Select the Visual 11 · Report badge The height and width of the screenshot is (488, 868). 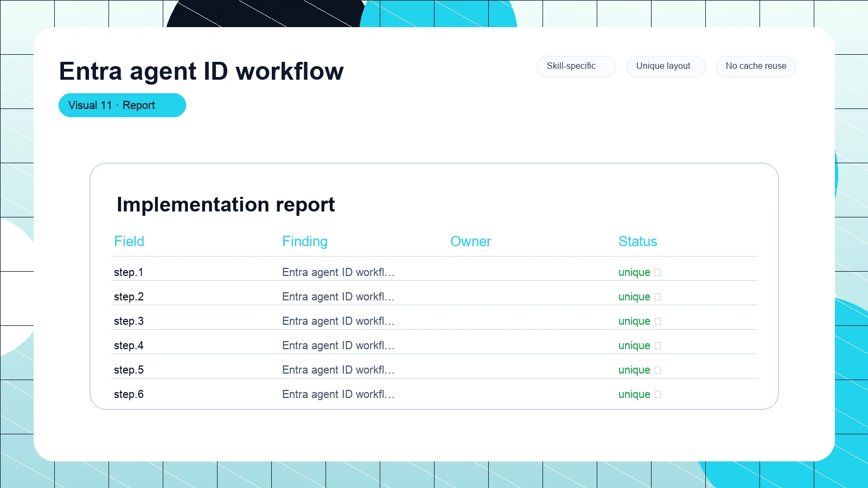coord(122,105)
